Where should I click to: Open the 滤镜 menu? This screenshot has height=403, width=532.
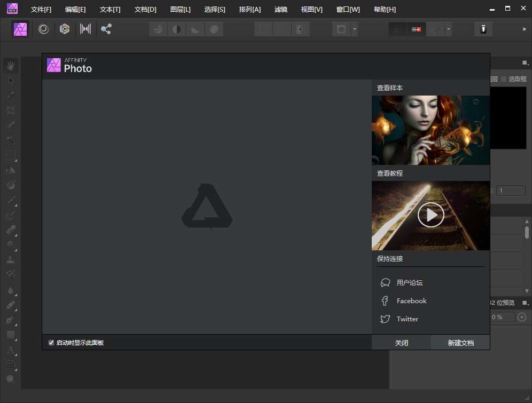[x=281, y=9]
